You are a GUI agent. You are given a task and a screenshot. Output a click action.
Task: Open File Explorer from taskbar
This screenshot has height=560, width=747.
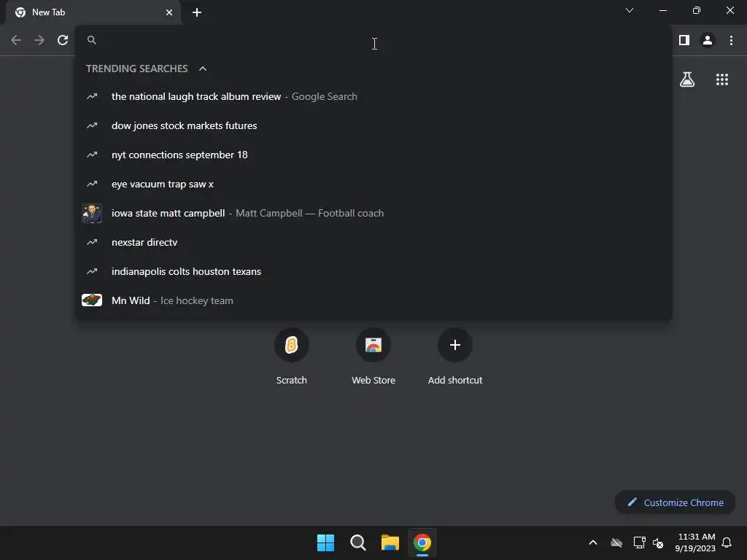click(x=390, y=542)
